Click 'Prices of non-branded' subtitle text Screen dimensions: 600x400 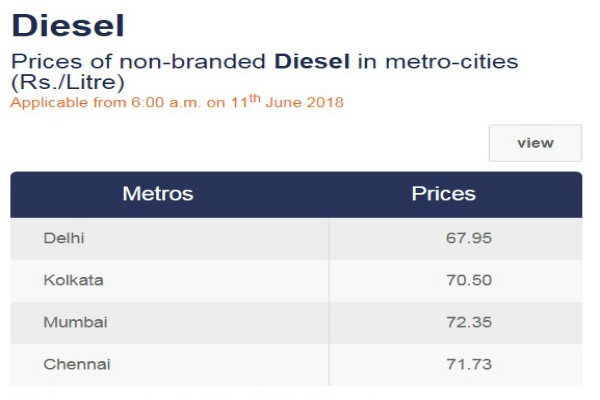[x=138, y=61]
